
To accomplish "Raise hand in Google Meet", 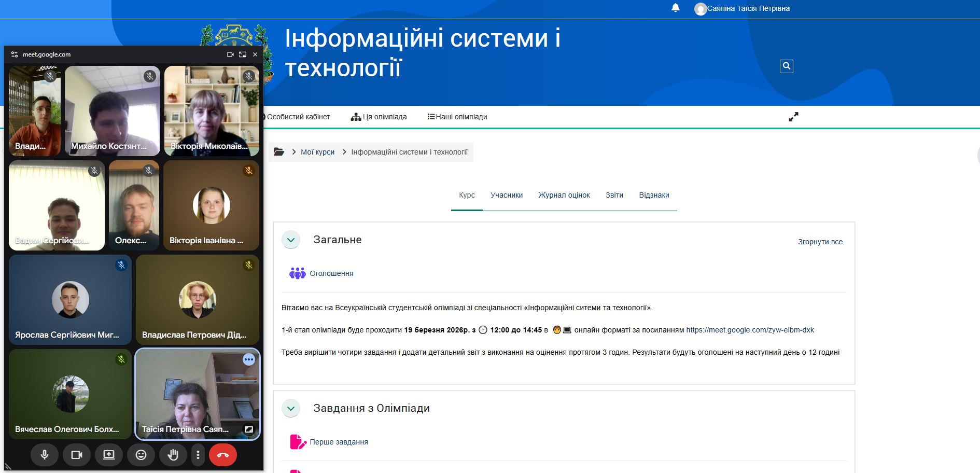I will coord(173,455).
